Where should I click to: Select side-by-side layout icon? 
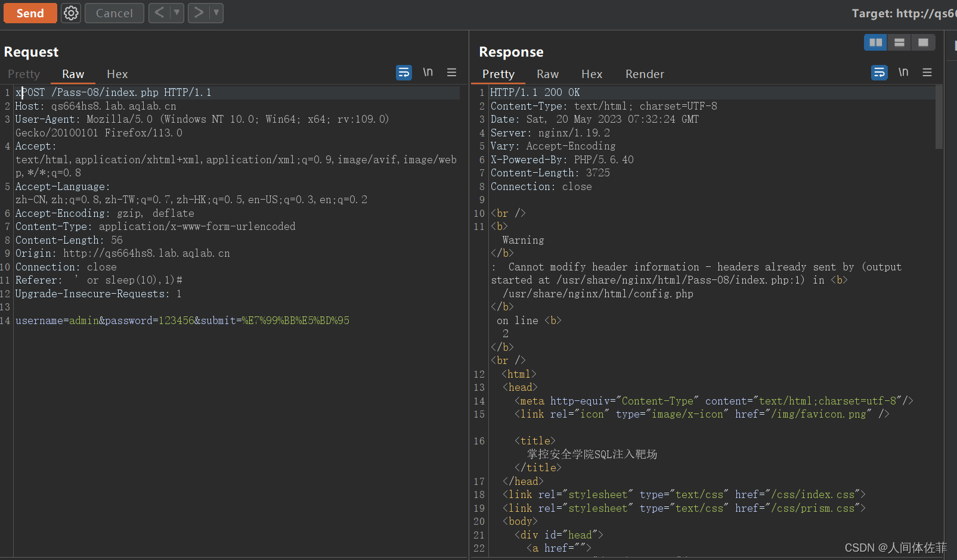(875, 42)
